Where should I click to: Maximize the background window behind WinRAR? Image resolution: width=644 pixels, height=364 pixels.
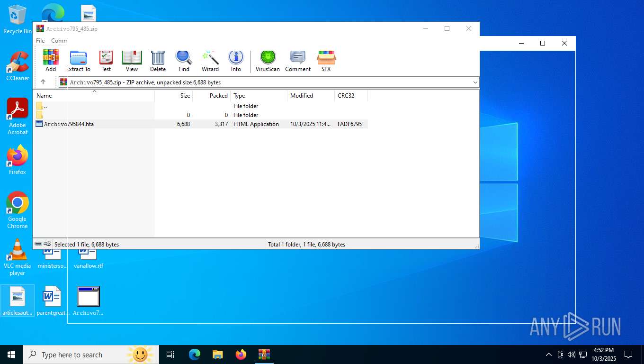[x=543, y=43]
